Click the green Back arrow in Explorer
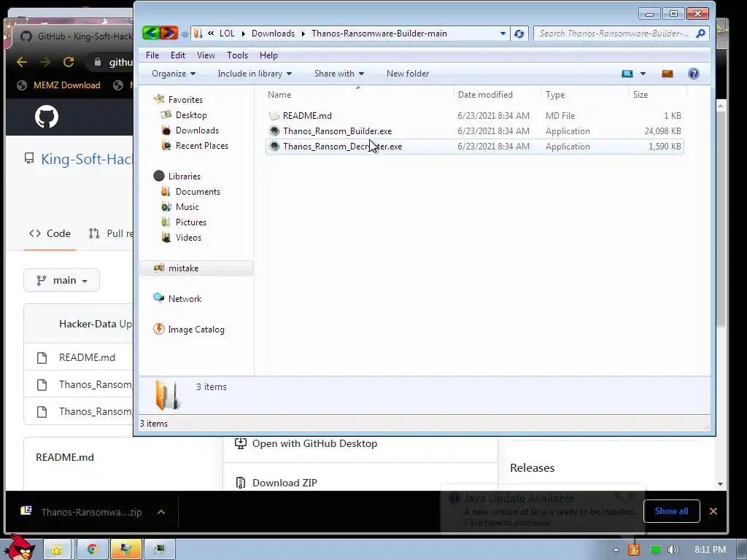Screen dimensions: 747x560 coord(151,33)
